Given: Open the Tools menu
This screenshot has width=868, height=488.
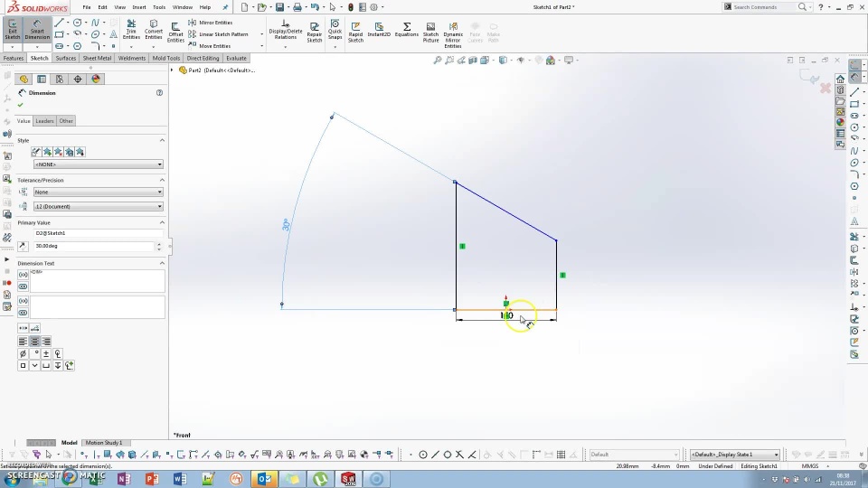Looking at the screenshot, I should [159, 7].
